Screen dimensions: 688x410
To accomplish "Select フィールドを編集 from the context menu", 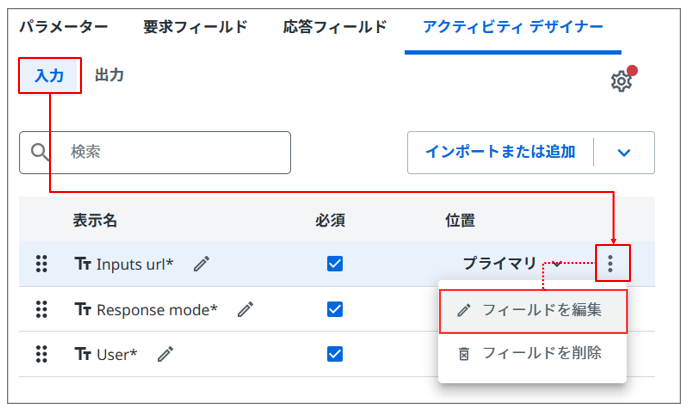I will pyautogui.click(x=532, y=310).
